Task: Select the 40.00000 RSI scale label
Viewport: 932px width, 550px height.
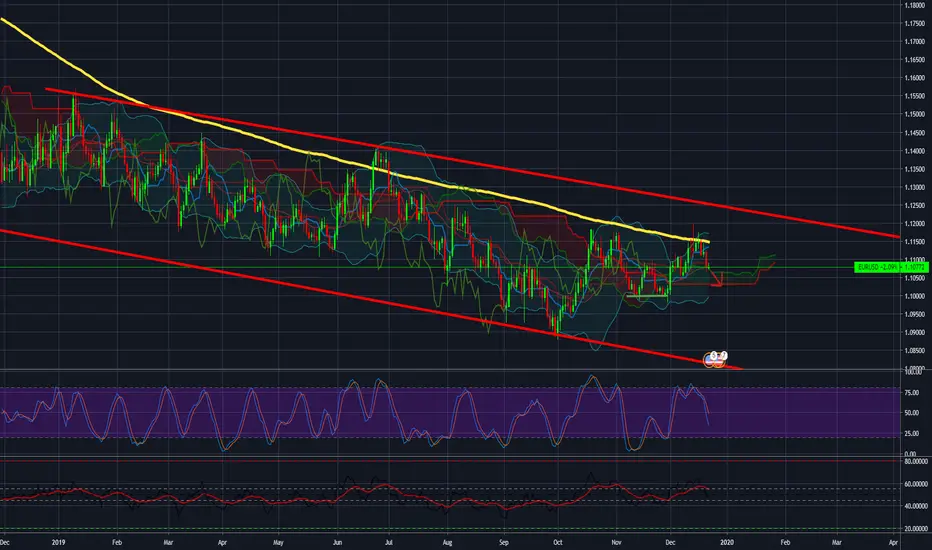Action: point(916,506)
